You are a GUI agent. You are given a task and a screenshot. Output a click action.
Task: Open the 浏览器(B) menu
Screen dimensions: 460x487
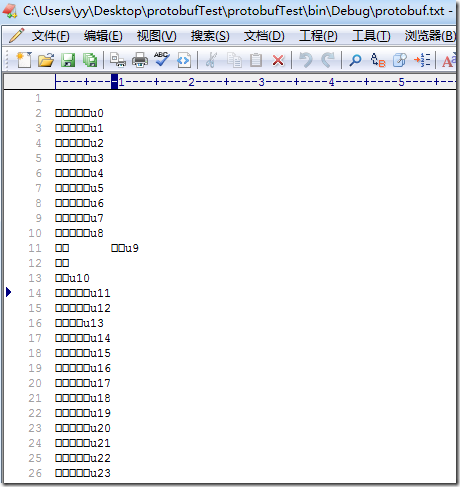pos(430,36)
